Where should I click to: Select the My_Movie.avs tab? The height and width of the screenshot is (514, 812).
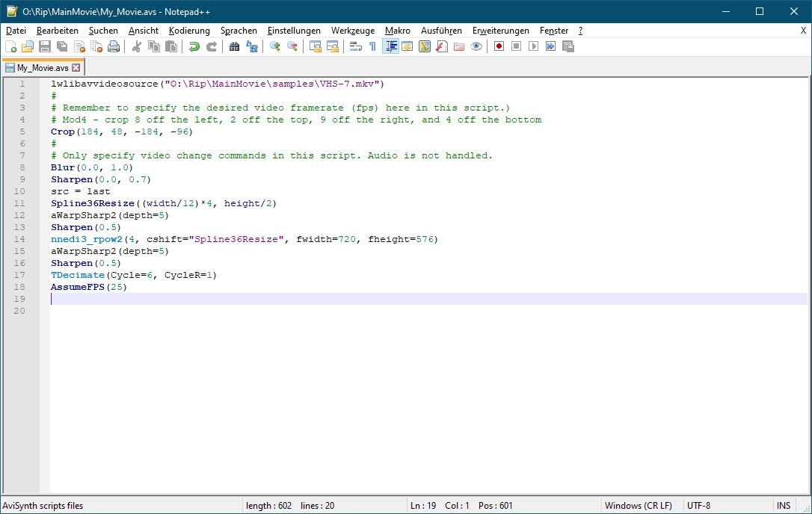42,67
